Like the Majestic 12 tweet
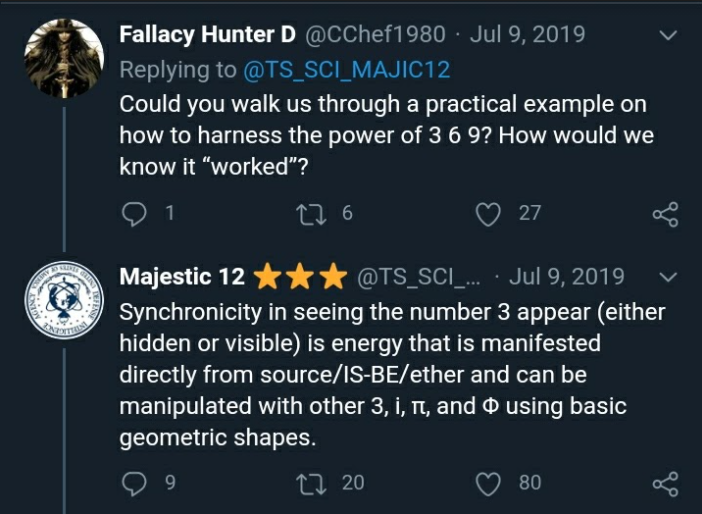702x514 pixels. pyautogui.click(x=489, y=483)
